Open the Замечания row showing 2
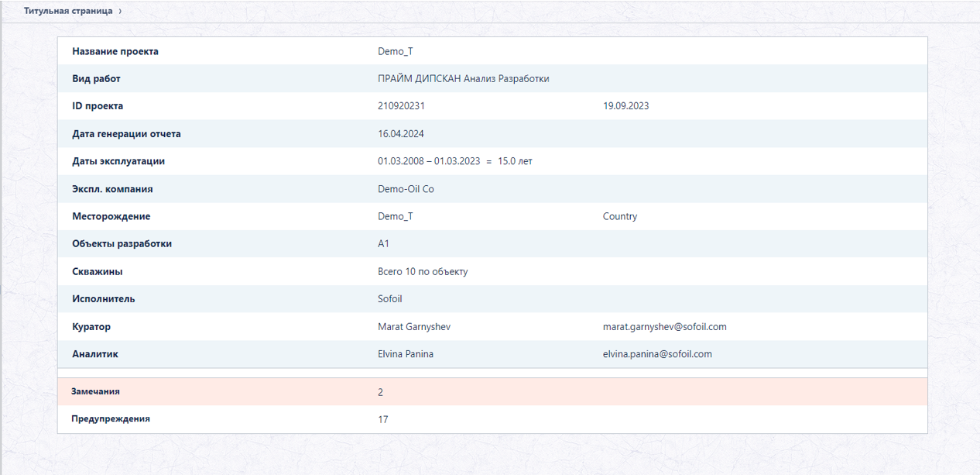Image resolution: width=980 pixels, height=475 pixels. [x=492, y=392]
